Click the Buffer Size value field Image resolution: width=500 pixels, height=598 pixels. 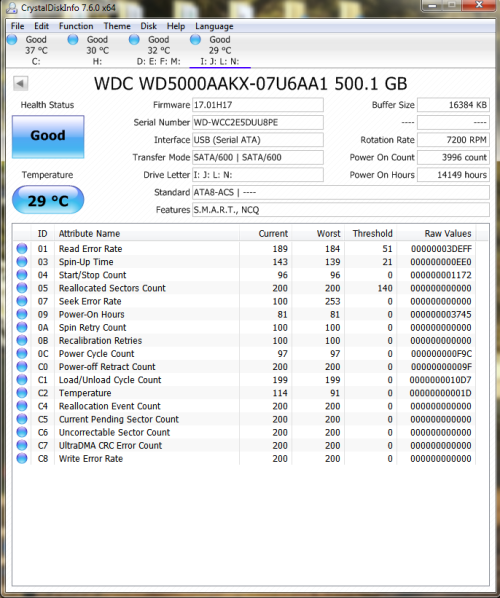pyautogui.click(x=453, y=105)
